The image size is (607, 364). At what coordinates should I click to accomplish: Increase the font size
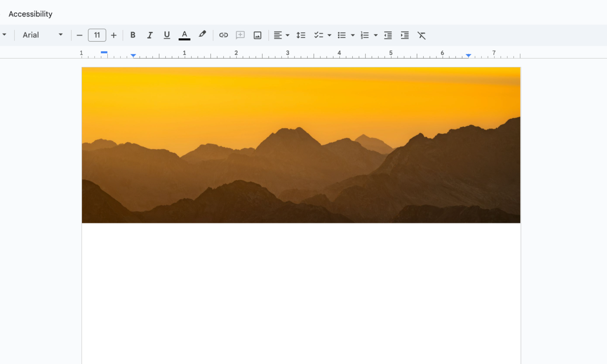click(114, 35)
